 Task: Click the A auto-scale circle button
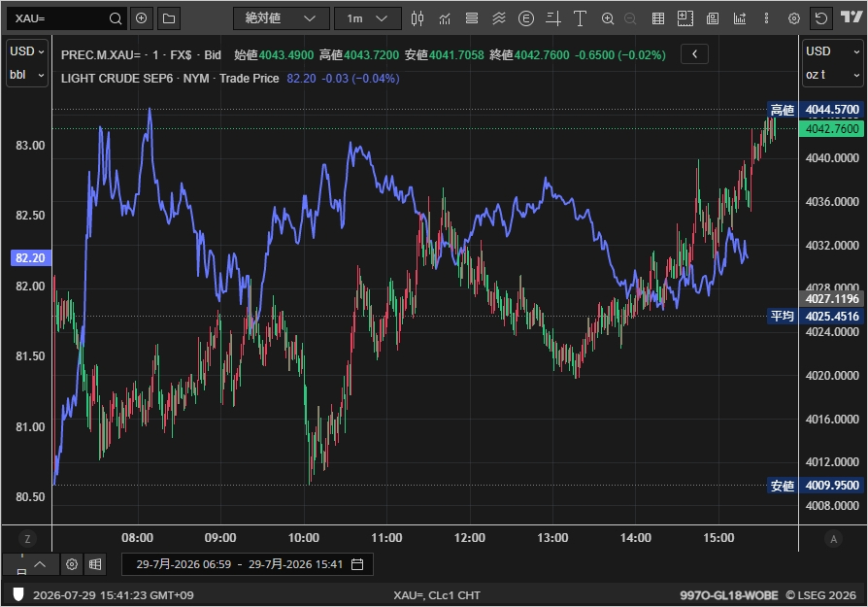833,539
